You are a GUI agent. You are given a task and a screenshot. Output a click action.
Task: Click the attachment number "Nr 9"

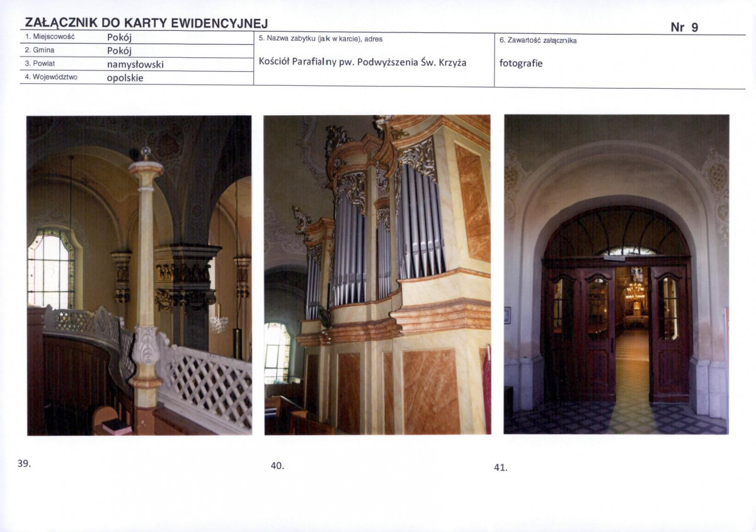[684, 27]
